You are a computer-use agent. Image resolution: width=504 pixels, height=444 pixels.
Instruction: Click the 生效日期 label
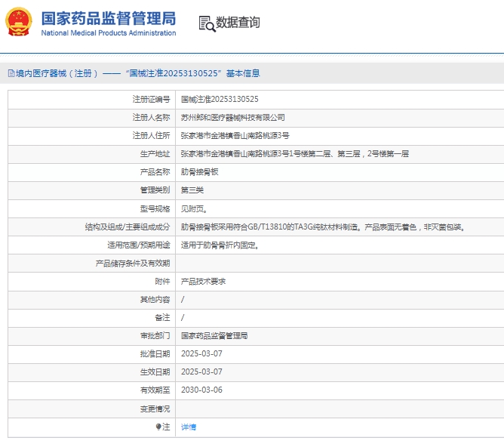155,372
